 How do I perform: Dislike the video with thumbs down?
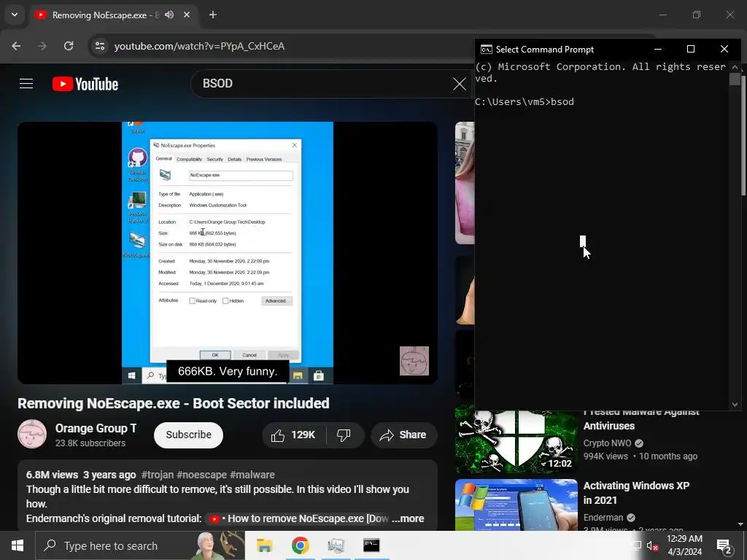click(x=344, y=435)
